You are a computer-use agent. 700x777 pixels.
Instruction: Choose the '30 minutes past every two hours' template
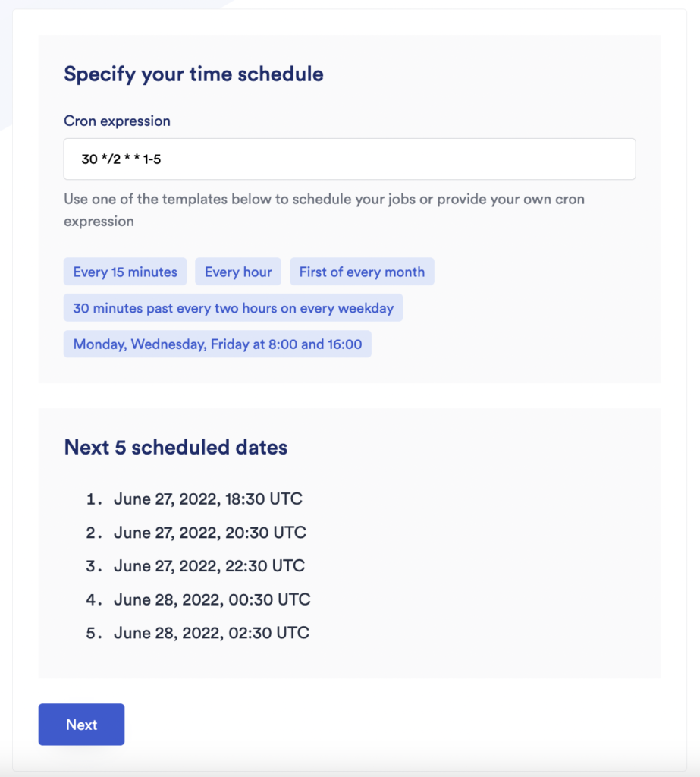click(233, 307)
